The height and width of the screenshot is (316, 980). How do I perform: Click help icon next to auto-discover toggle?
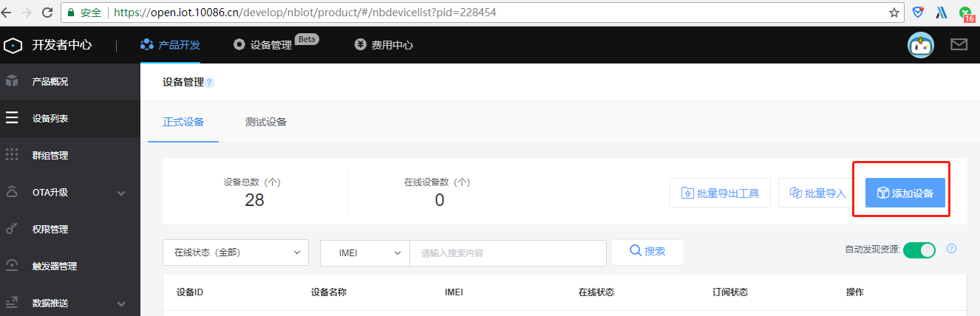click(x=951, y=249)
